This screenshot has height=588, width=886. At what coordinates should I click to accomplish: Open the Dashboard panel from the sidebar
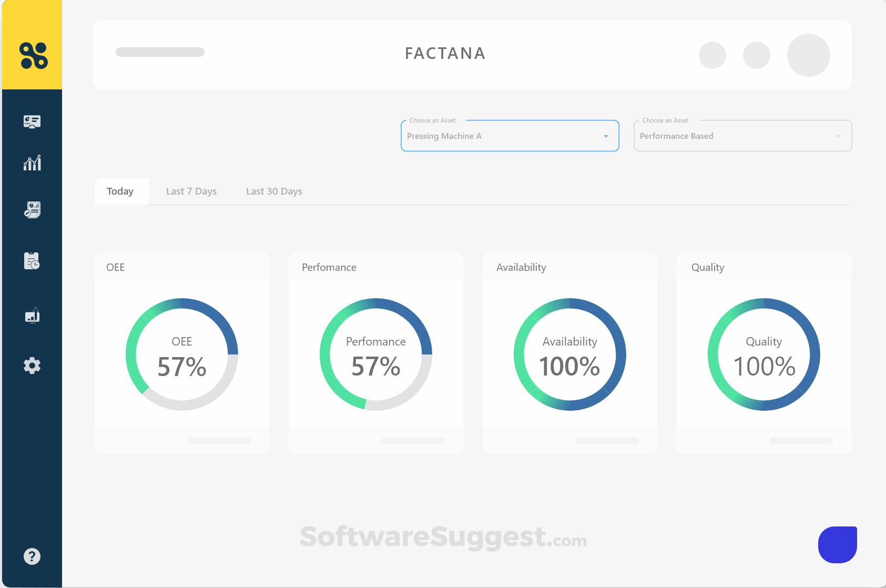pos(32,121)
